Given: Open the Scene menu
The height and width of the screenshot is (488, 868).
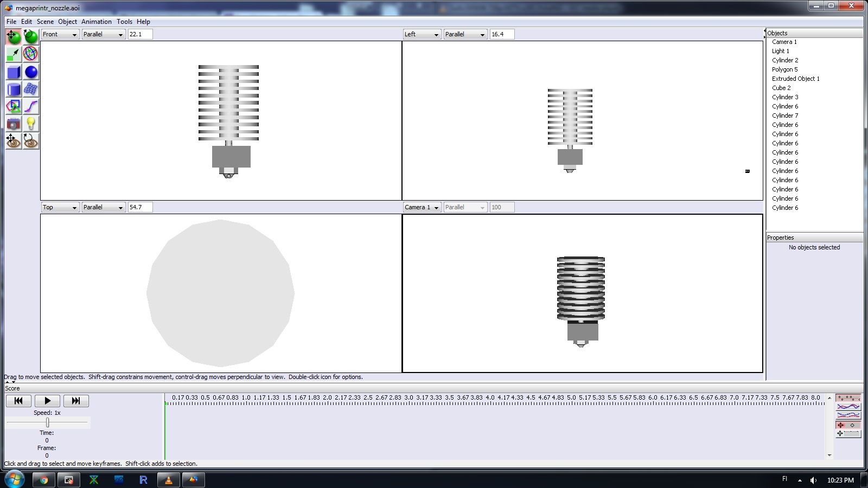Looking at the screenshot, I should (x=45, y=22).
